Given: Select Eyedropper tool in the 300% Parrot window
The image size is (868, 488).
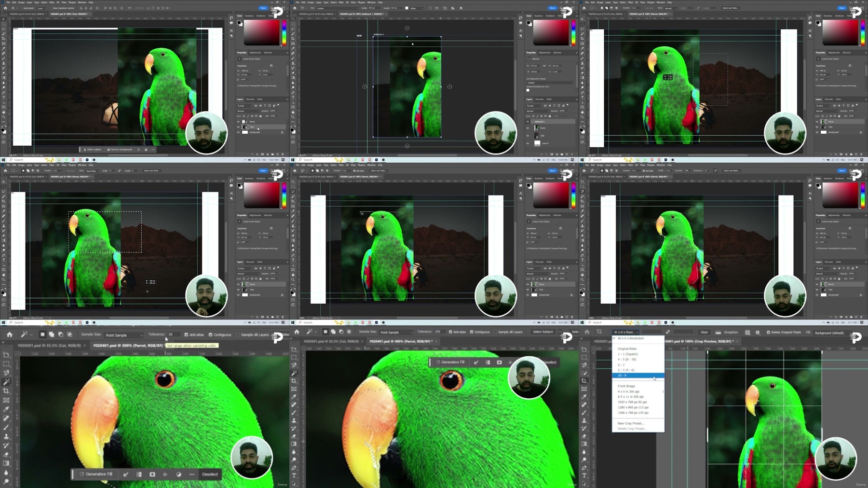Looking at the screenshot, I should tap(6, 409).
